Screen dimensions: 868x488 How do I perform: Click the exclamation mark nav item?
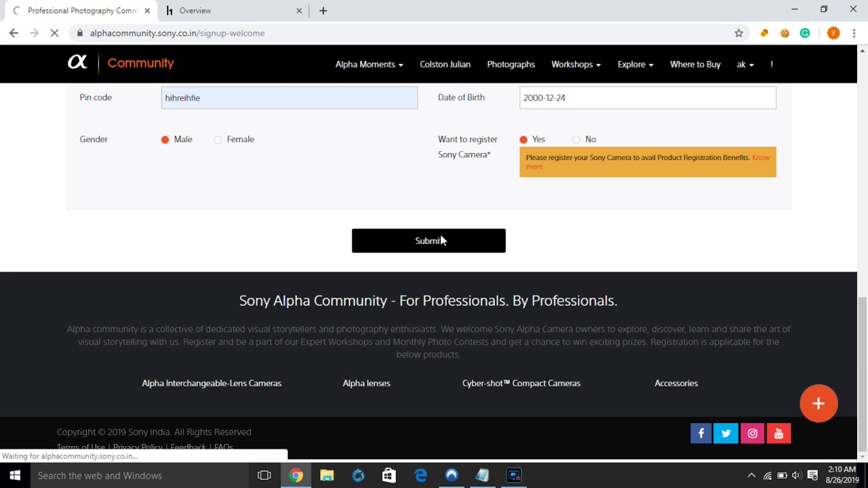click(x=772, y=64)
